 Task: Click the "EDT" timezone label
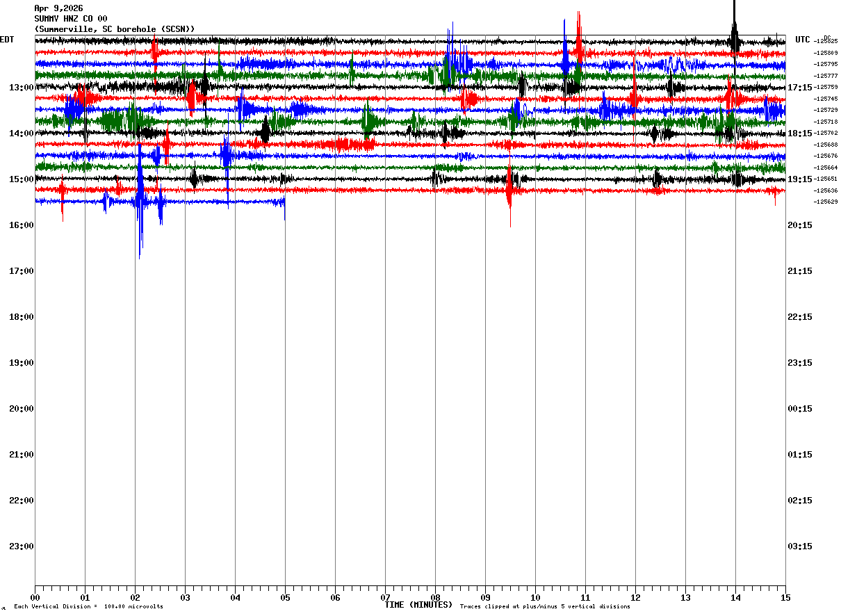[x=7, y=40]
